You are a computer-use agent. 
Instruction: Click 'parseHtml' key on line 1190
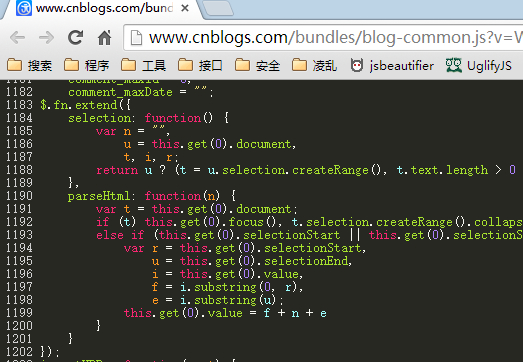[x=99, y=196]
